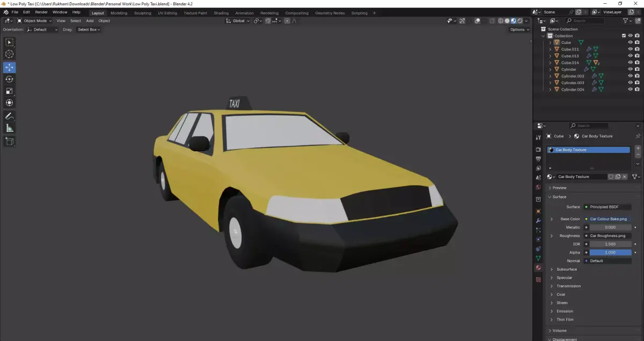
Task: Hide Cylinder.002 via its eye icon
Action: point(631,76)
